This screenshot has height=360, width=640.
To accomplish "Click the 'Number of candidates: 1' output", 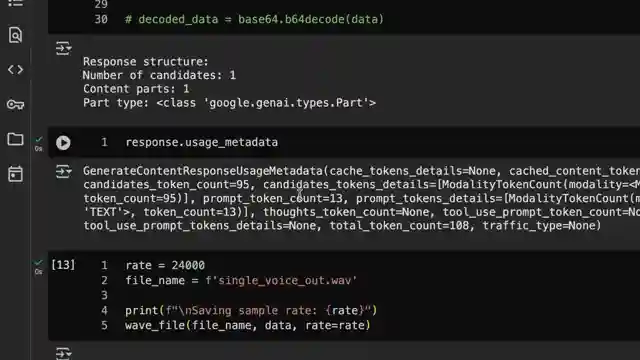I will tap(159, 75).
